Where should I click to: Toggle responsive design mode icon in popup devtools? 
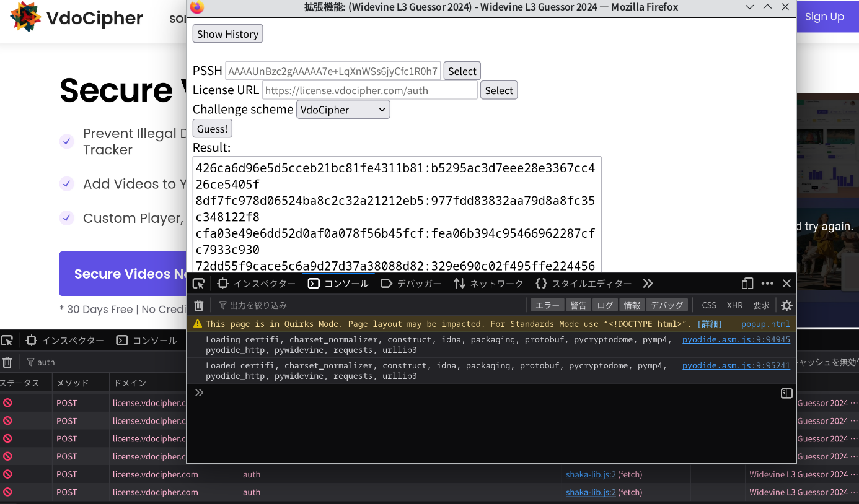(747, 284)
